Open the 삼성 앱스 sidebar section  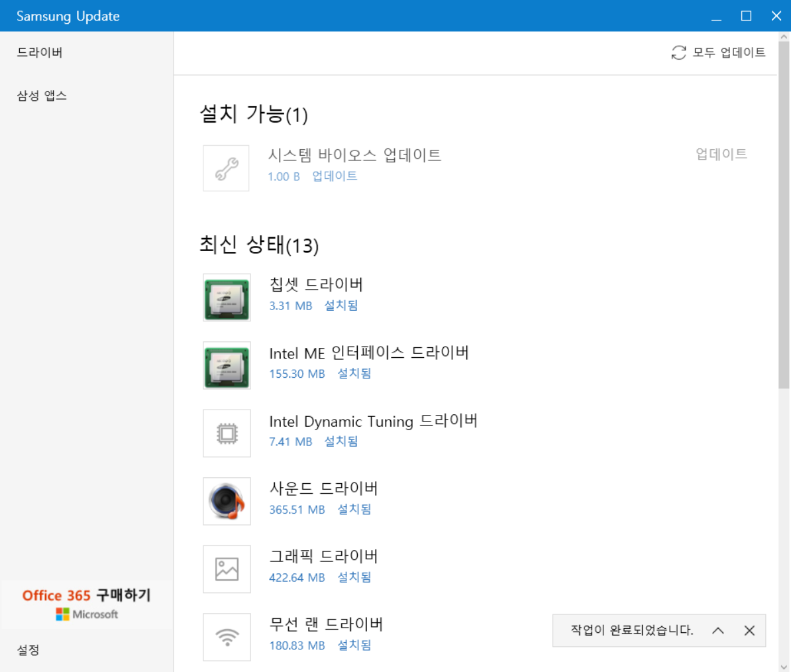click(42, 96)
